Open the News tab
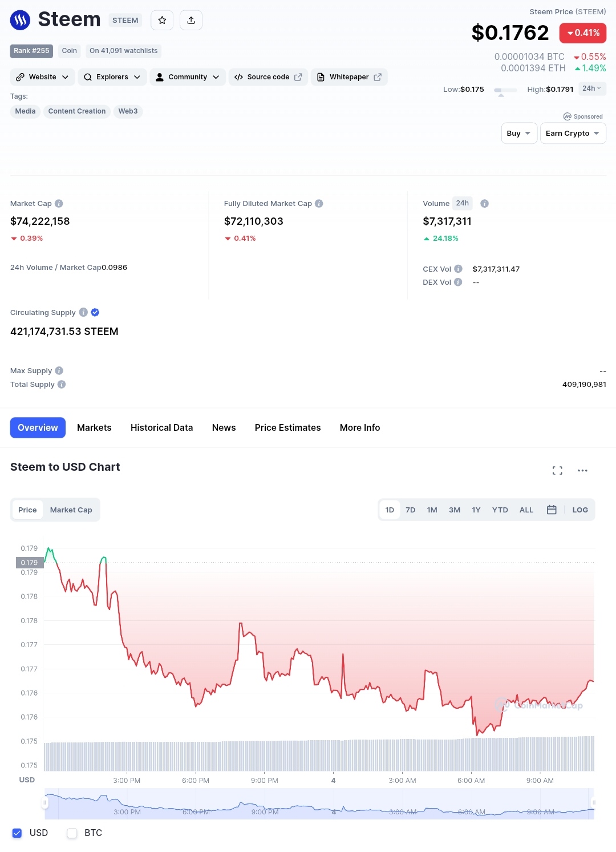 tap(224, 427)
